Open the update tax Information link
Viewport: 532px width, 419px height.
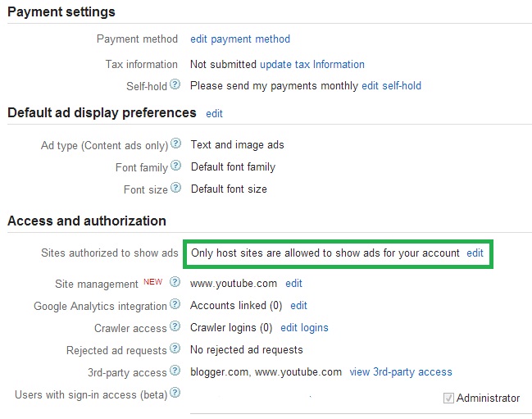[x=312, y=64]
